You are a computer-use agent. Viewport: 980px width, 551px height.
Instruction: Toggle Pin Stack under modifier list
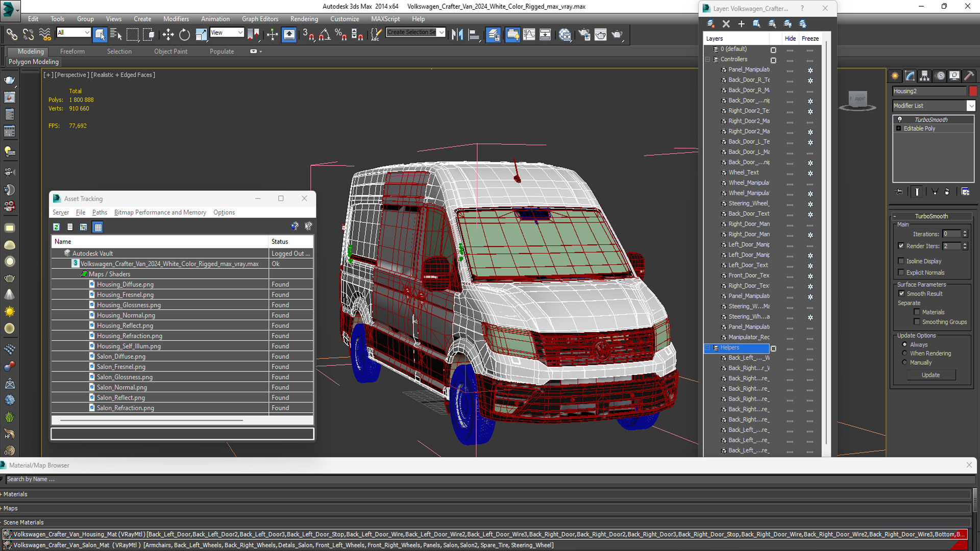[899, 192]
